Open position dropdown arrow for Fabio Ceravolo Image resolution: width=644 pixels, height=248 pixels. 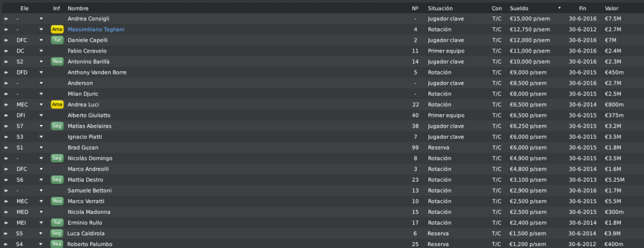tap(41, 51)
